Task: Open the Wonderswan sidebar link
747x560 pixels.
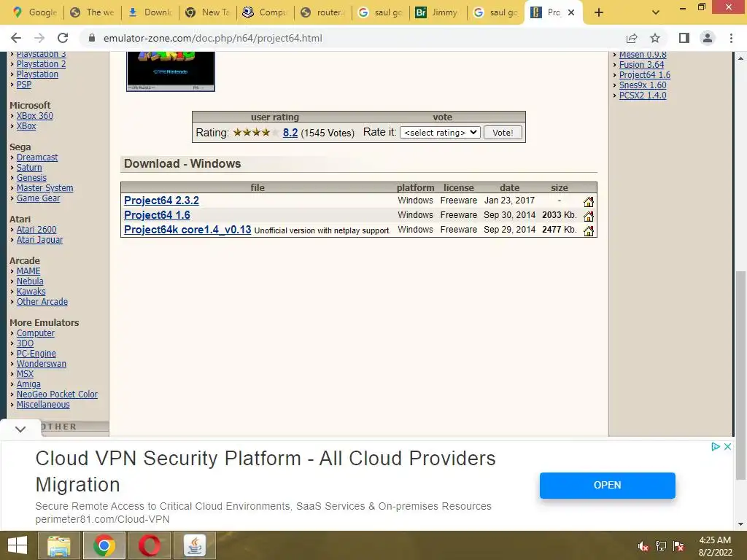Action: (42, 363)
